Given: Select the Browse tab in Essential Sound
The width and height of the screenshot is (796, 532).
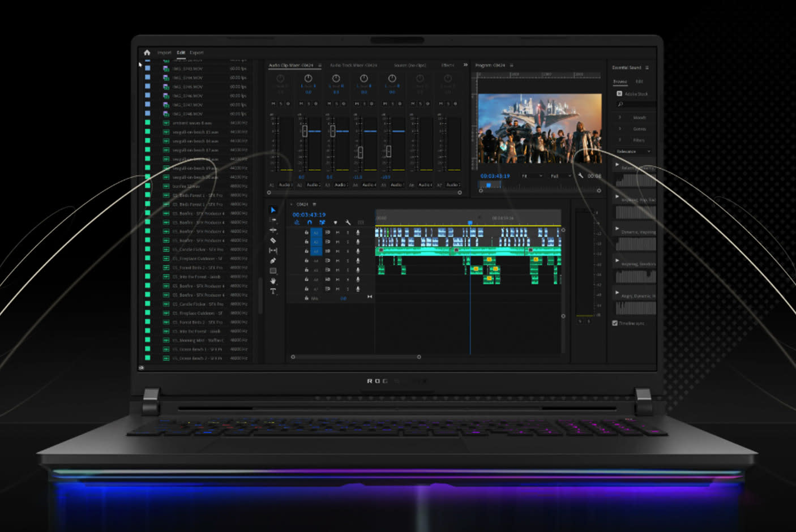Looking at the screenshot, I should (x=620, y=81).
